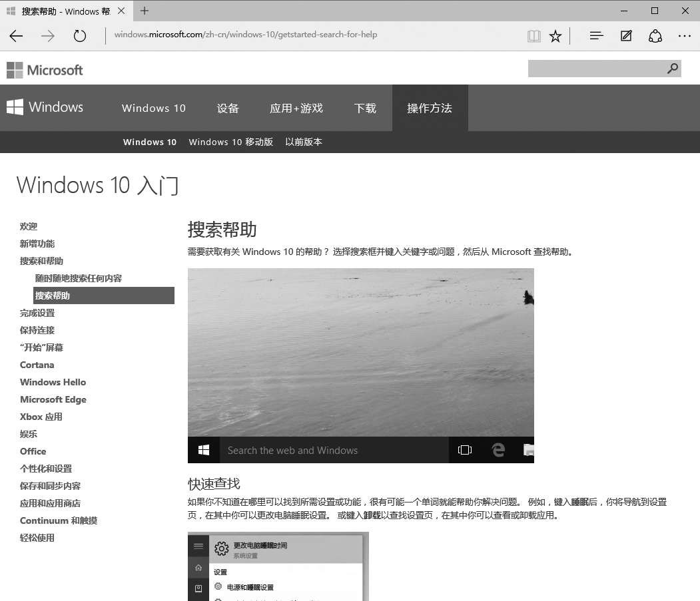This screenshot has width=700, height=601.
Task: Click the browser forward arrow
Action: point(48,36)
